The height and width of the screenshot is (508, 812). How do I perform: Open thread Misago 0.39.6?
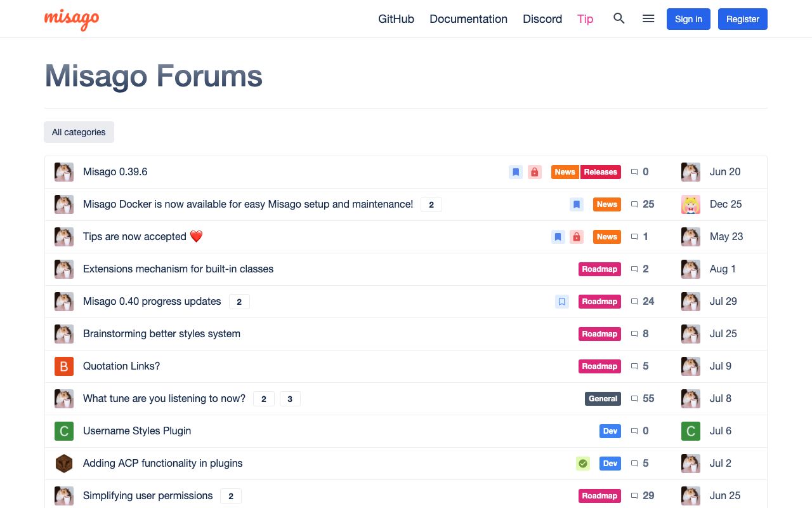tap(115, 172)
